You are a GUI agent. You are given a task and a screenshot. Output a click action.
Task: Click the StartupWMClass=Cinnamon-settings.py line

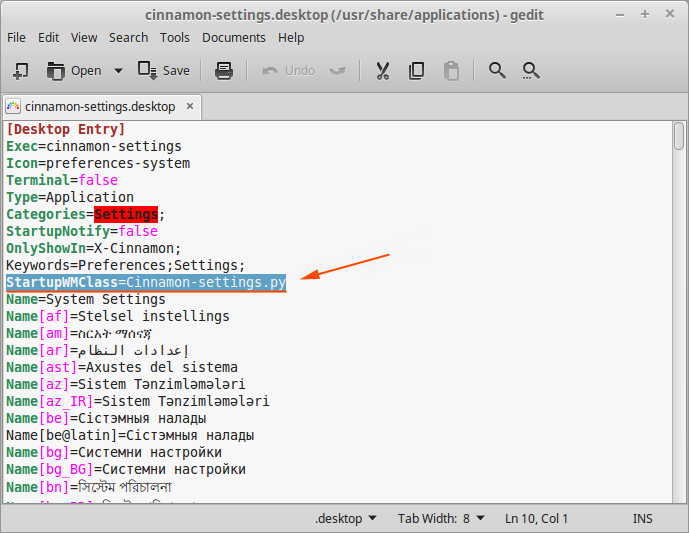click(146, 283)
